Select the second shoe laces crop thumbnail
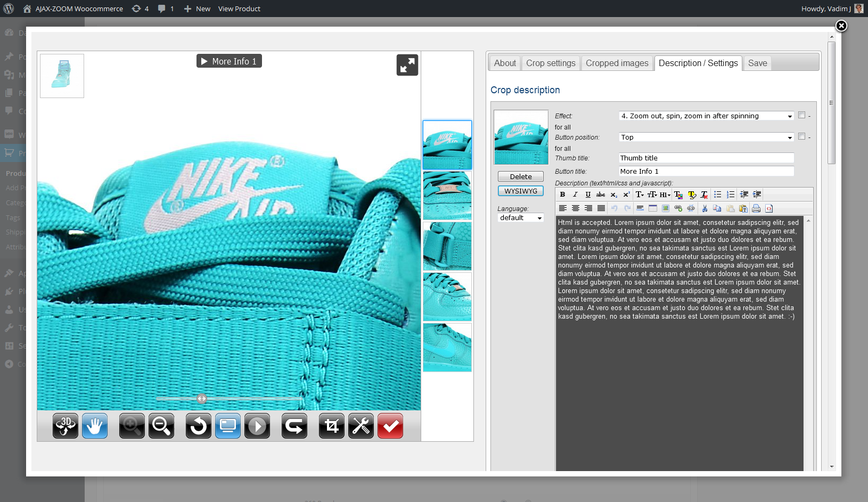This screenshot has height=502, width=868. [x=447, y=196]
